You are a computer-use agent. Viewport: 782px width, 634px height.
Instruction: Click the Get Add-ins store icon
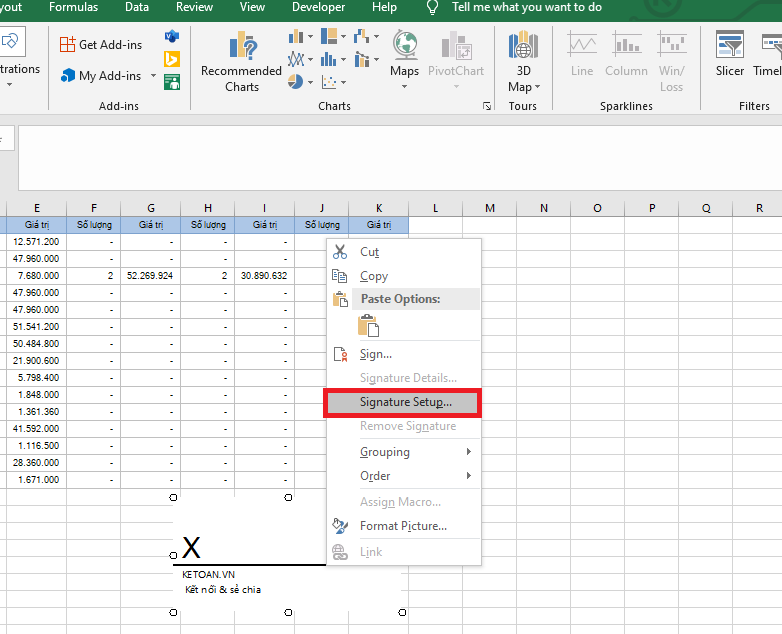67,45
